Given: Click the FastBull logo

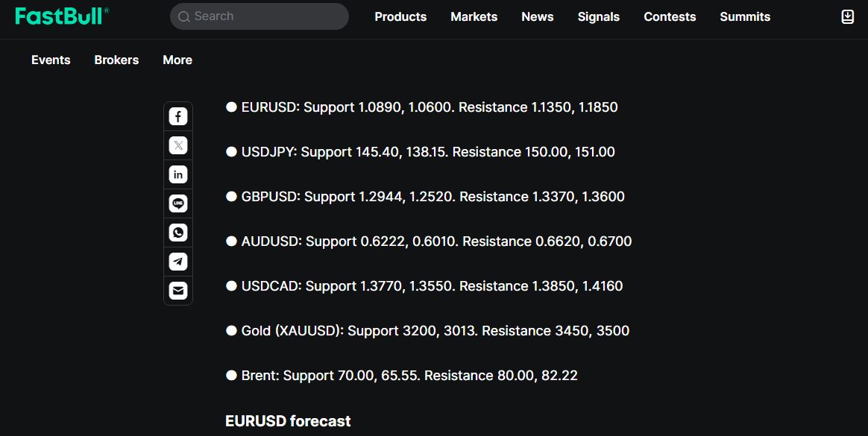Looking at the screenshot, I should 62,16.
